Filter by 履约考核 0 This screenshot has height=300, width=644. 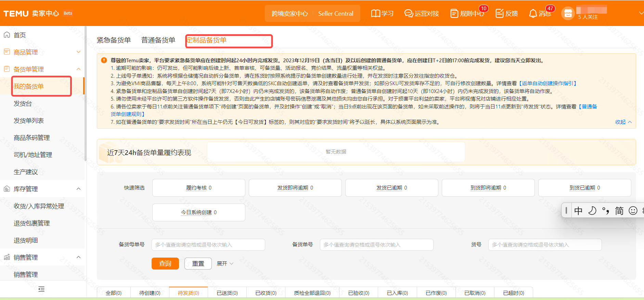click(199, 188)
